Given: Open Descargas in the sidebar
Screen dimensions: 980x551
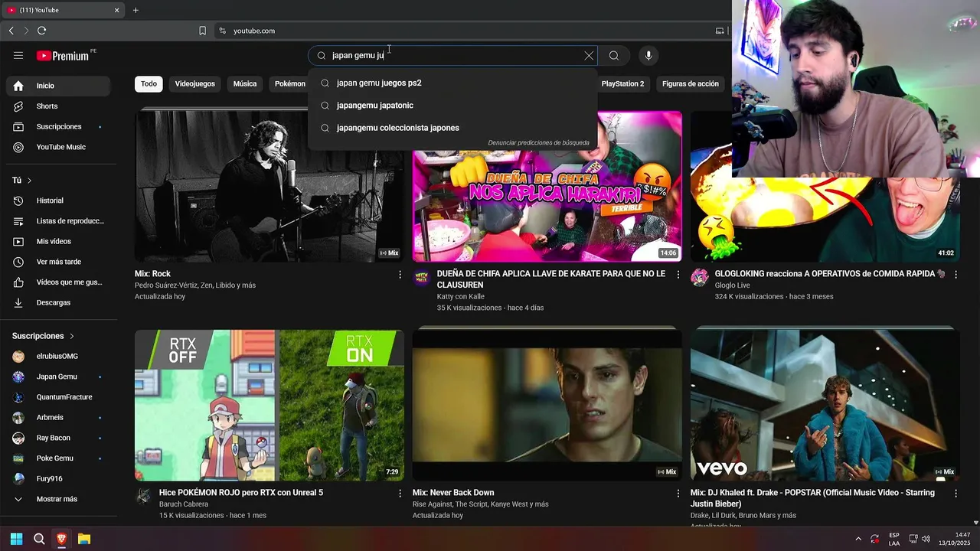Looking at the screenshot, I should [58, 302].
